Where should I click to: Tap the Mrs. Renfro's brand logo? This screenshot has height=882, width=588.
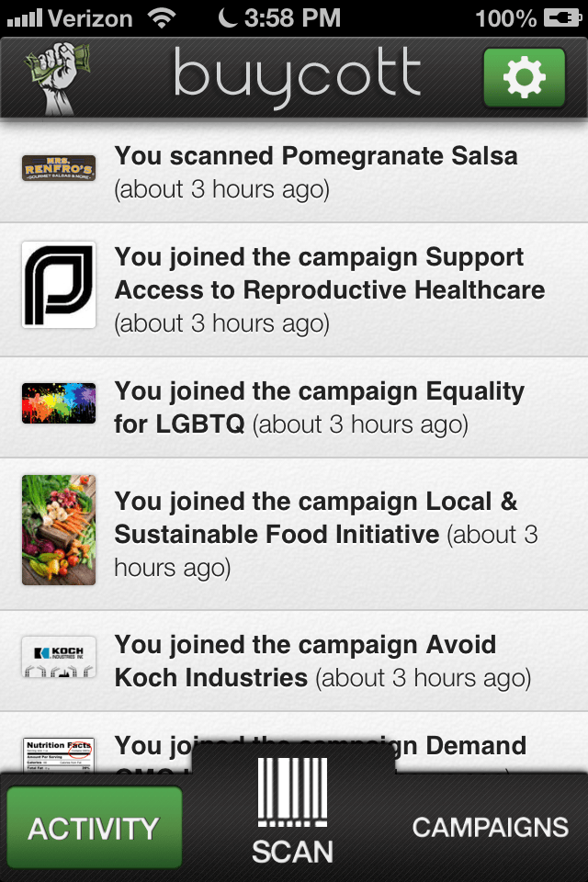coord(59,168)
